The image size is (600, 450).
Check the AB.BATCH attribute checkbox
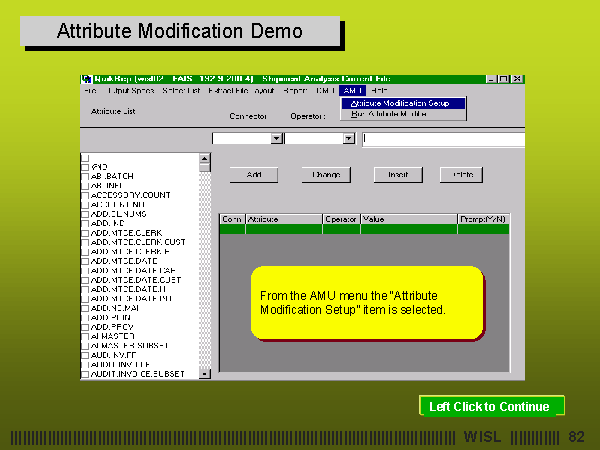point(85,175)
